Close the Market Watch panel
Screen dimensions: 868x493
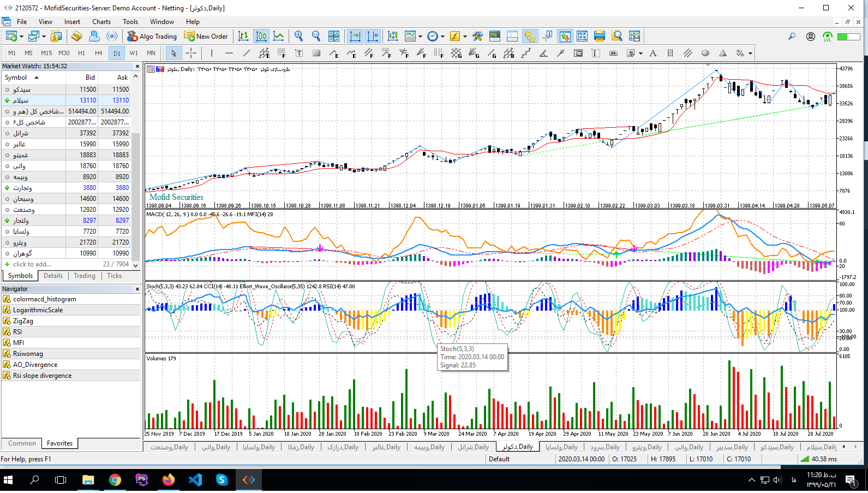[137, 66]
